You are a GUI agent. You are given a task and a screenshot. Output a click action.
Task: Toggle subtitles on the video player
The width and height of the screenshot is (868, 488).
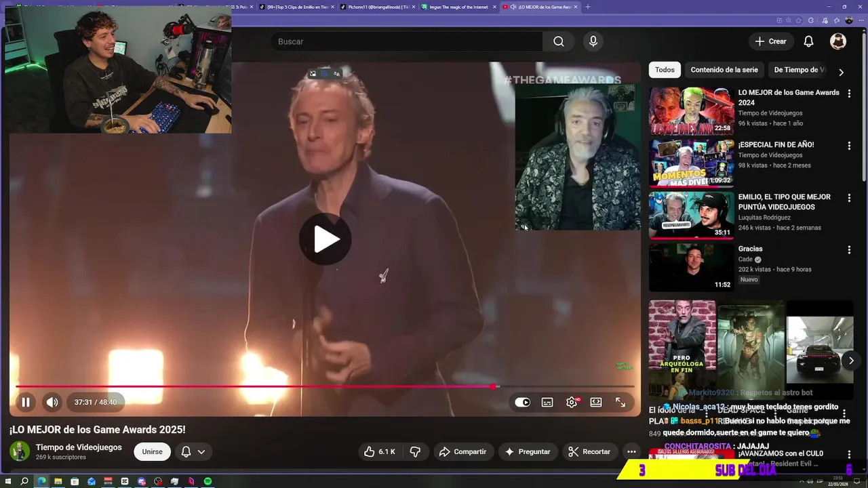point(547,403)
